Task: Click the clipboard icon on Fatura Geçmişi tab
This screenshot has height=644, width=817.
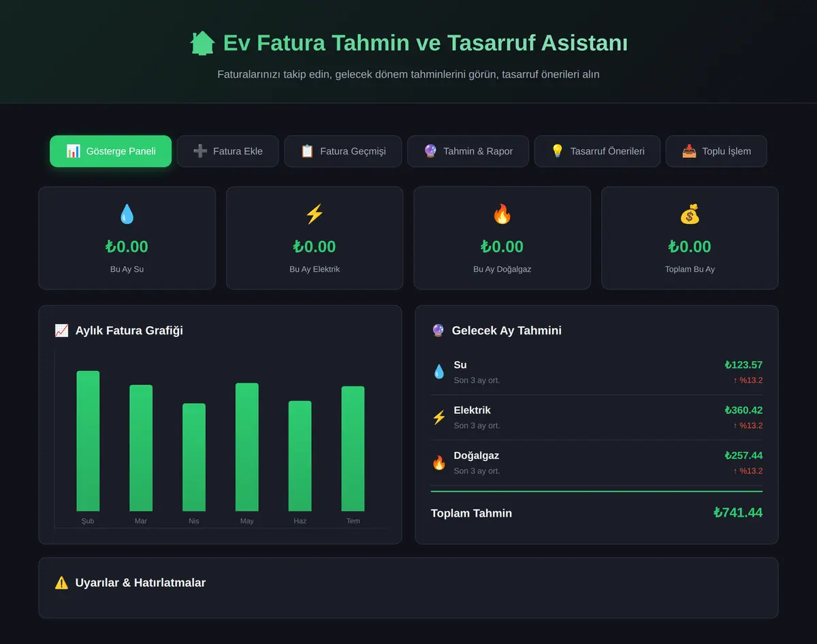Action: click(x=307, y=151)
